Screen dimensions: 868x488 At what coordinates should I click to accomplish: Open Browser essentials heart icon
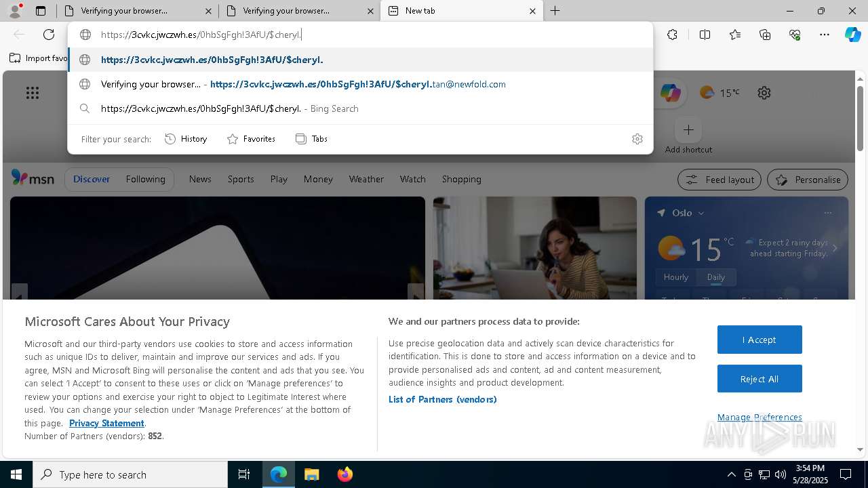[x=795, y=35]
